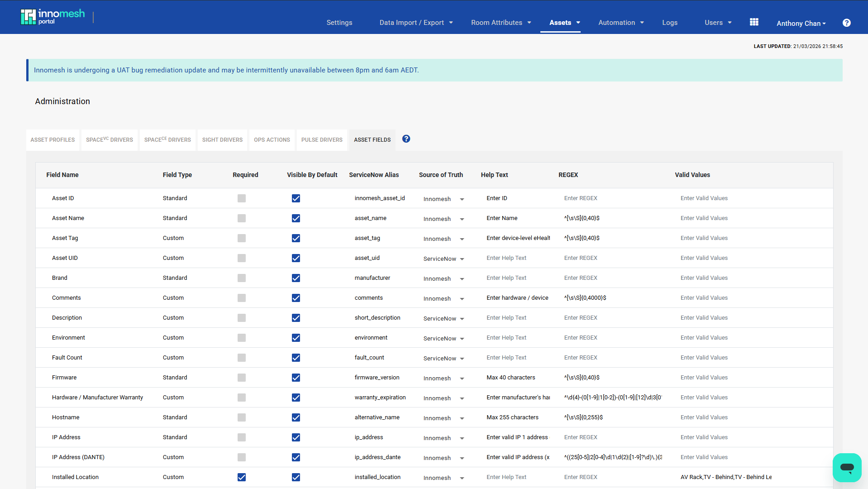Viewport: 868px width, 489px height.
Task: Click the help icon in the top right corner
Action: click(846, 23)
